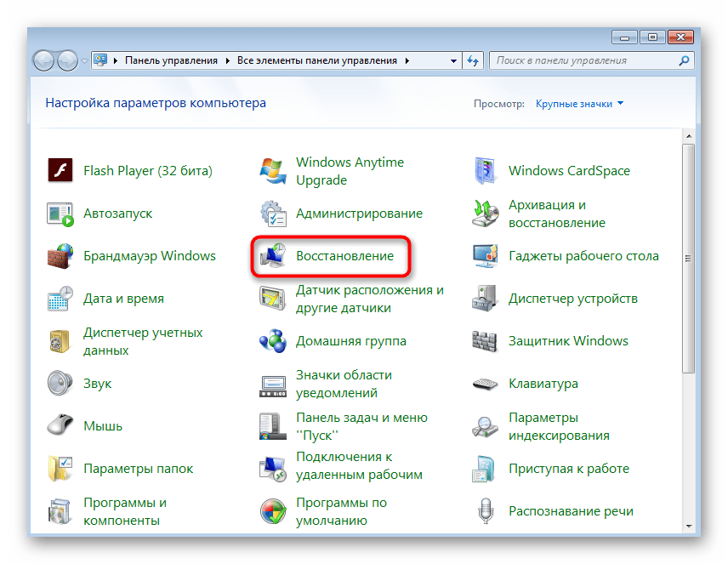Open the recent pages dropdown near navigation buttons
The image size is (728, 564).
pyautogui.click(x=84, y=61)
